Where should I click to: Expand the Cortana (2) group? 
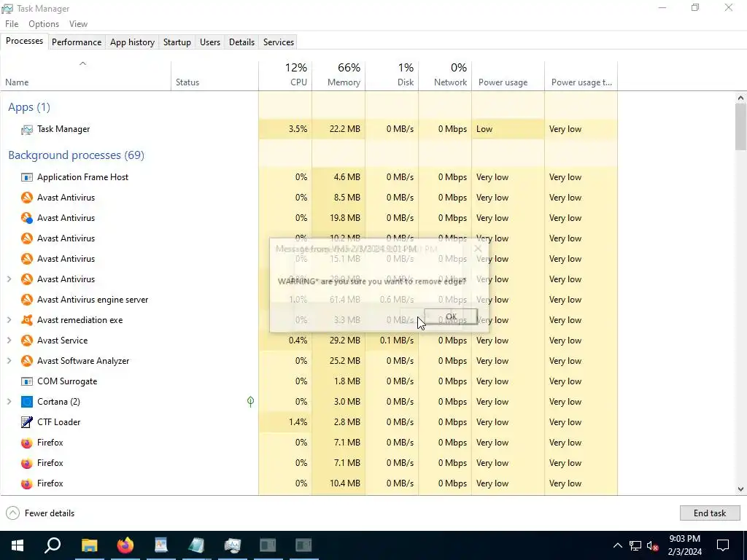(9, 402)
